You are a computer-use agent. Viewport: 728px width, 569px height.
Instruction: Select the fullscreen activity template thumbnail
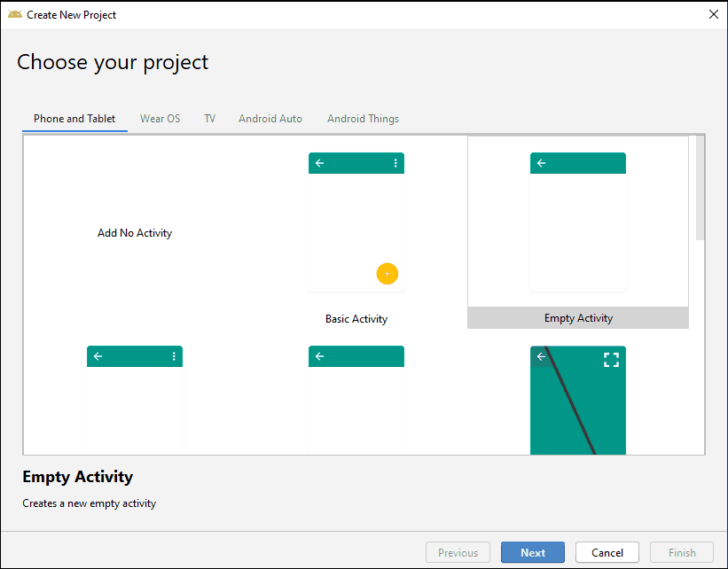[578, 400]
